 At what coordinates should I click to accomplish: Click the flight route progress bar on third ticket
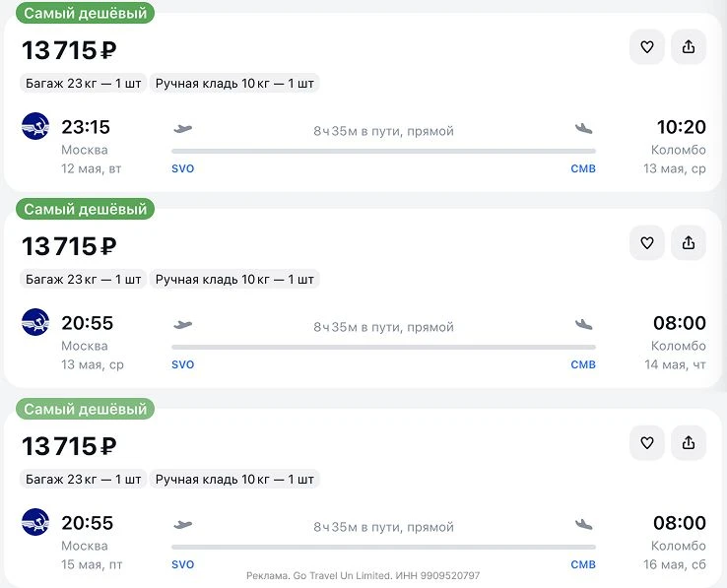[383, 547]
